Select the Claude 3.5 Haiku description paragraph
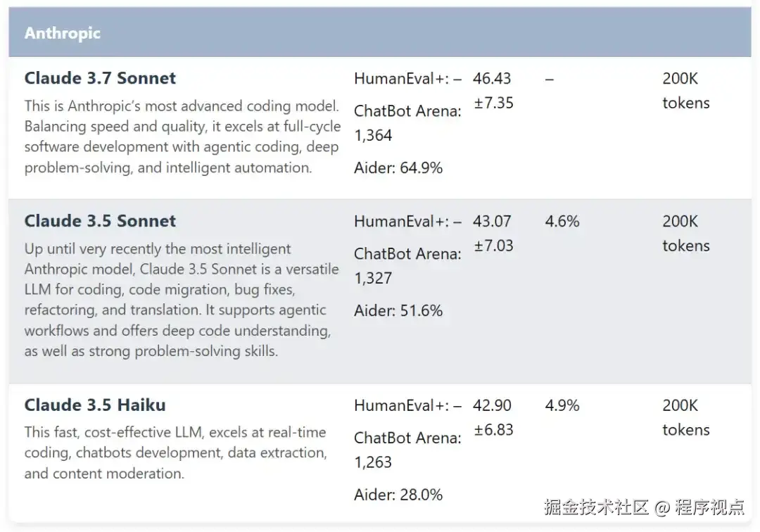The width and height of the screenshot is (760, 532). 175,452
